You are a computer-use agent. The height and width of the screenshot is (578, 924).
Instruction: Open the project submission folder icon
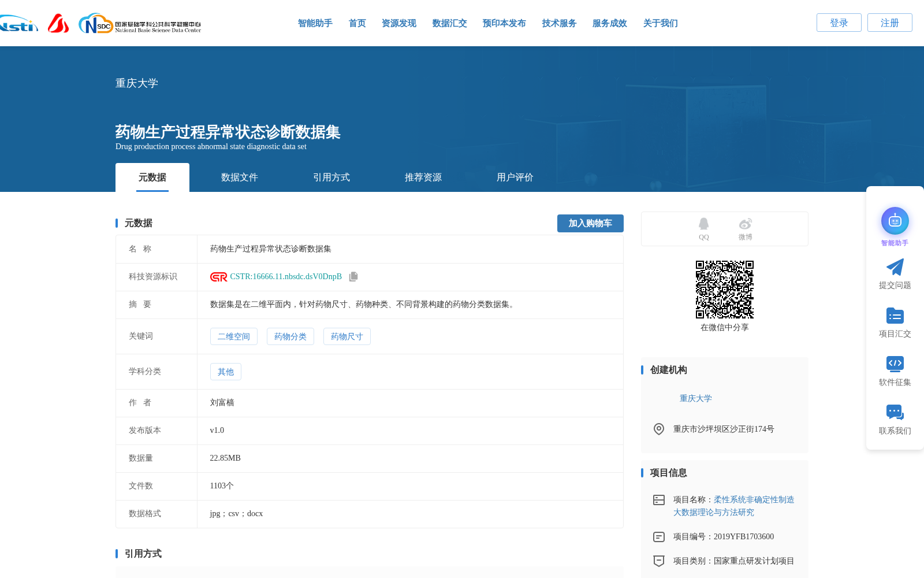click(895, 316)
